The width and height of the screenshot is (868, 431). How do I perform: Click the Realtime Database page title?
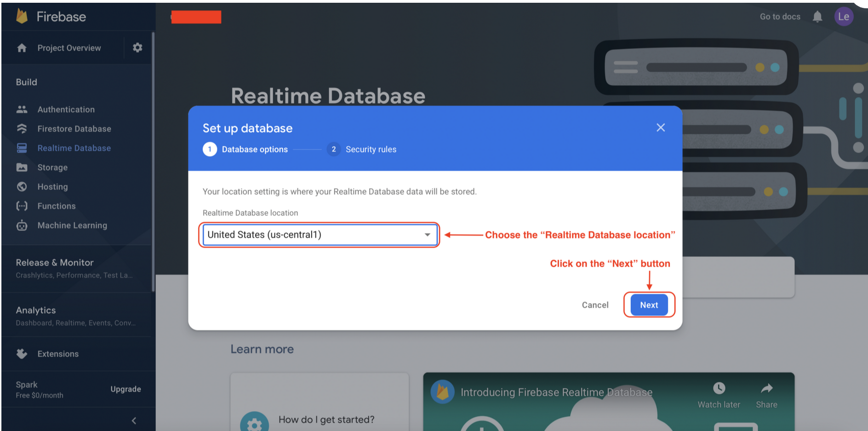tap(328, 96)
